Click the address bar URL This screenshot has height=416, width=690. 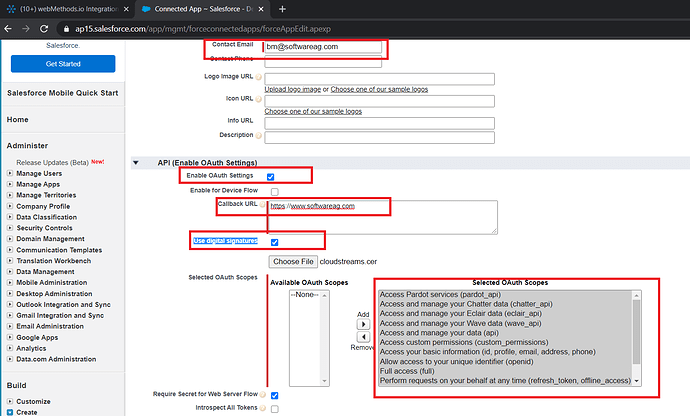(203, 29)
